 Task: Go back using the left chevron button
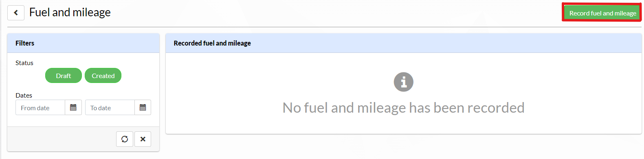pyautogui.click(x=16, y=13)
